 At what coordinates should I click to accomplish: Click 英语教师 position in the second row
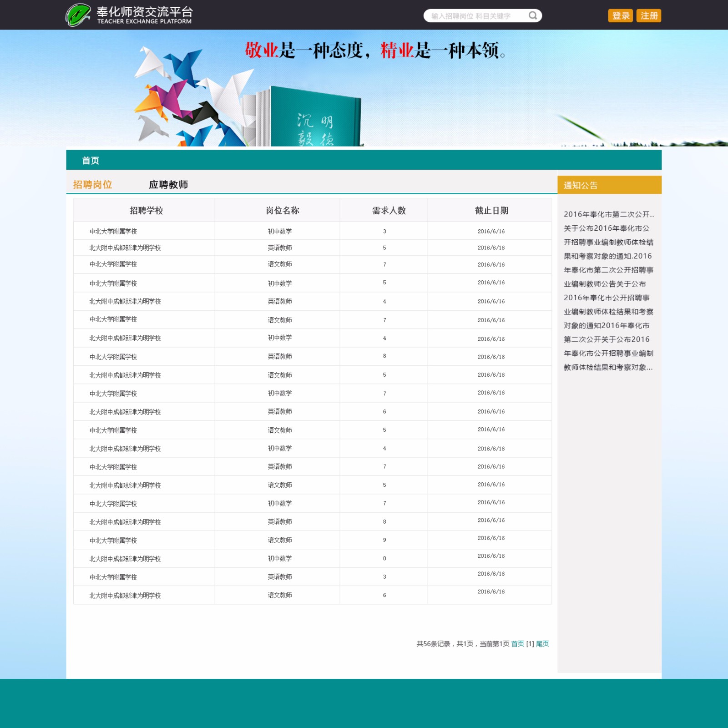click(x=280, y=248)
